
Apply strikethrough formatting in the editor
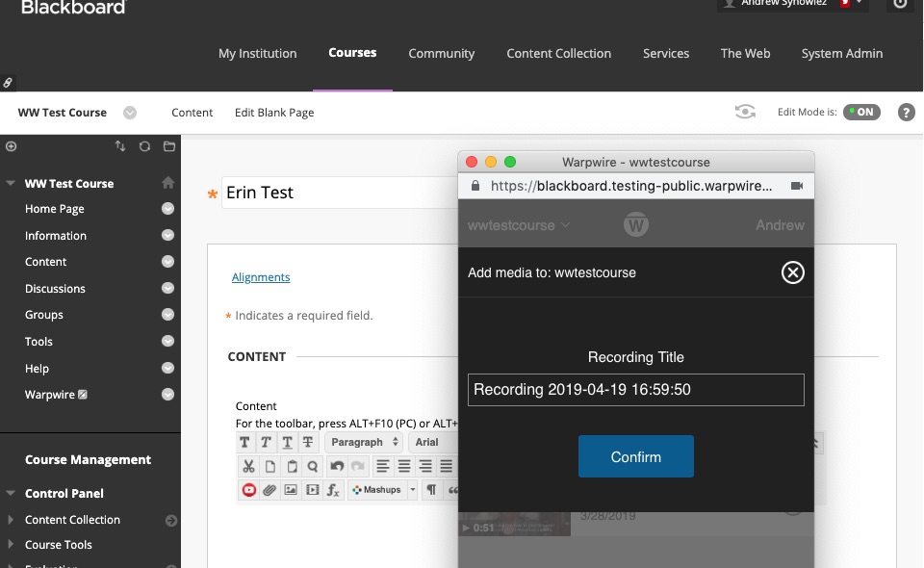[308, 442]
